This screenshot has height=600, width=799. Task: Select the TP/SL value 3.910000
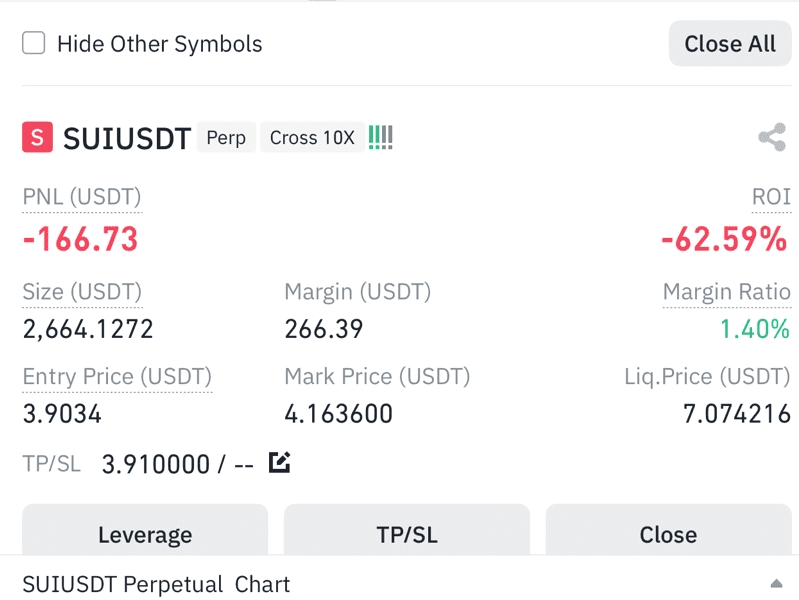tap(156, 464)
